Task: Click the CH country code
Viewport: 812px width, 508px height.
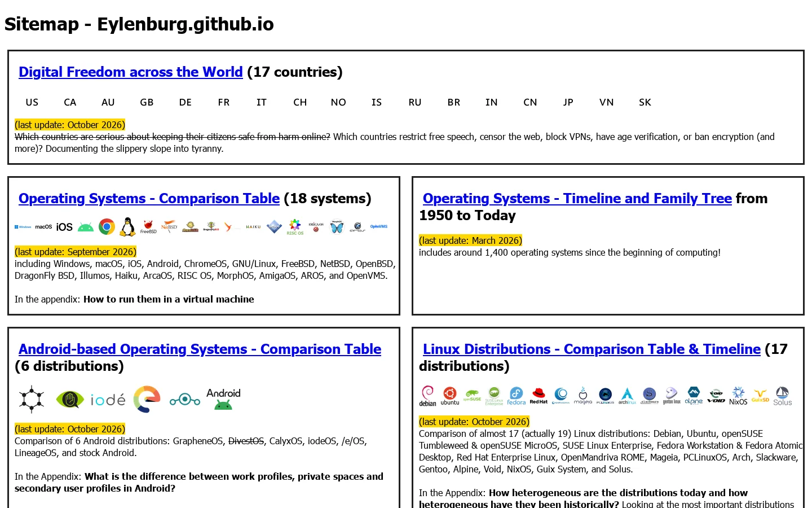Action: 300,102
